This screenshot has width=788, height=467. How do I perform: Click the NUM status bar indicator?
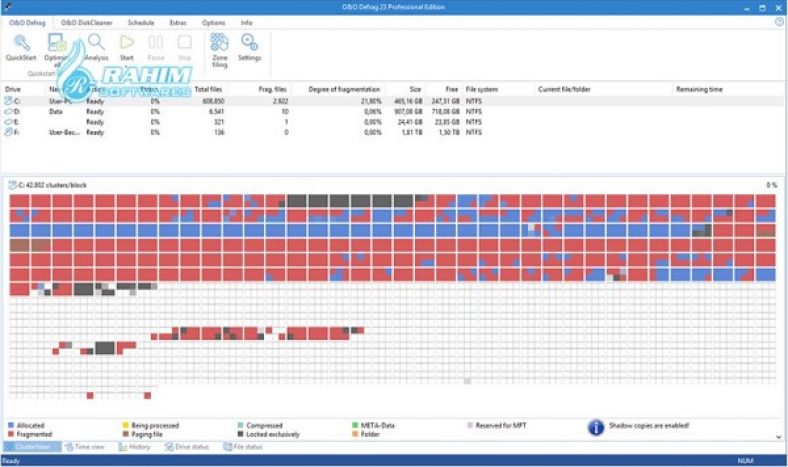(x=745, y=460)
